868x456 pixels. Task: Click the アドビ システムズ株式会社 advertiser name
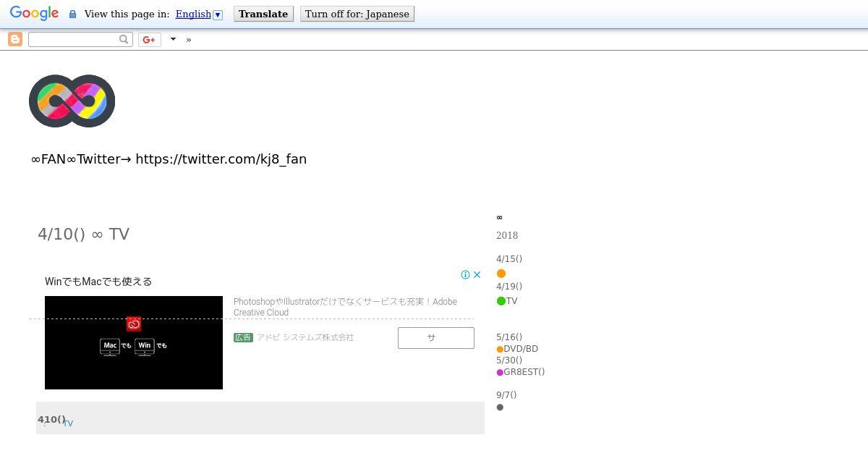pyautogui.click(x=305, y=337)
